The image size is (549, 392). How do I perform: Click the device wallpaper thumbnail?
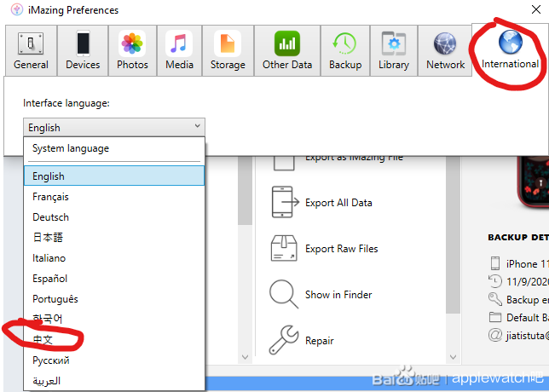click(534, 182)
